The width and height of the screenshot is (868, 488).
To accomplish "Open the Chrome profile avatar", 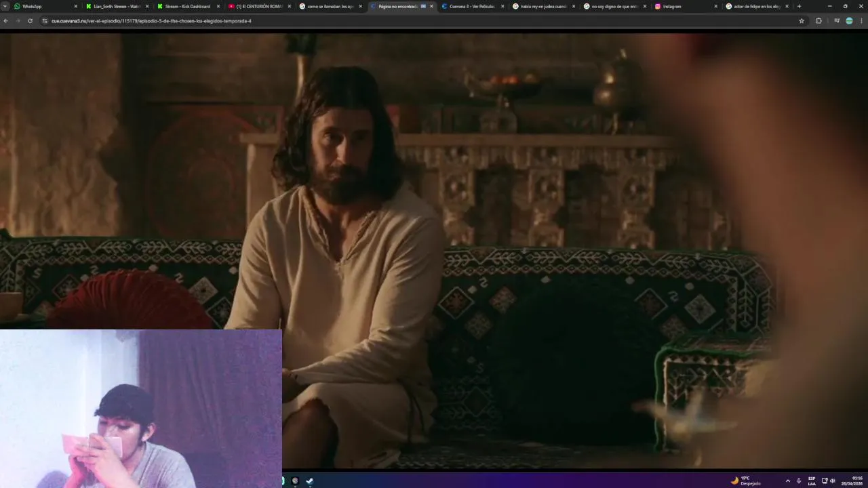I will [849, 21].
